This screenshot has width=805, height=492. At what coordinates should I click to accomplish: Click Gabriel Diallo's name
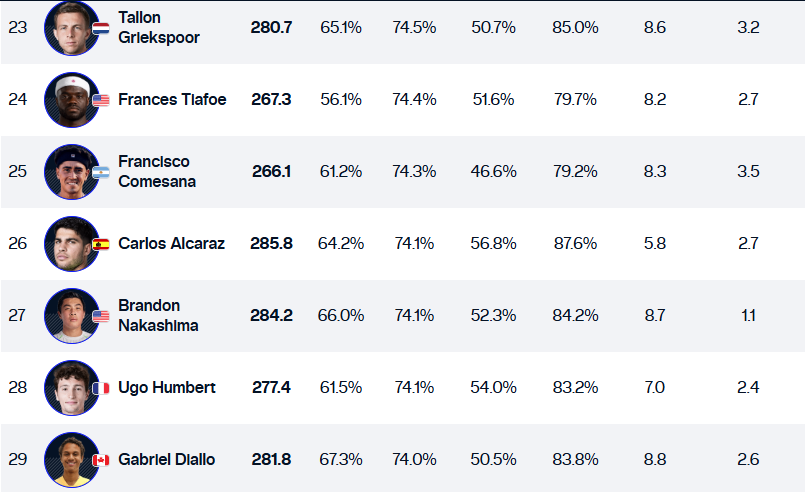click(166, 459)
